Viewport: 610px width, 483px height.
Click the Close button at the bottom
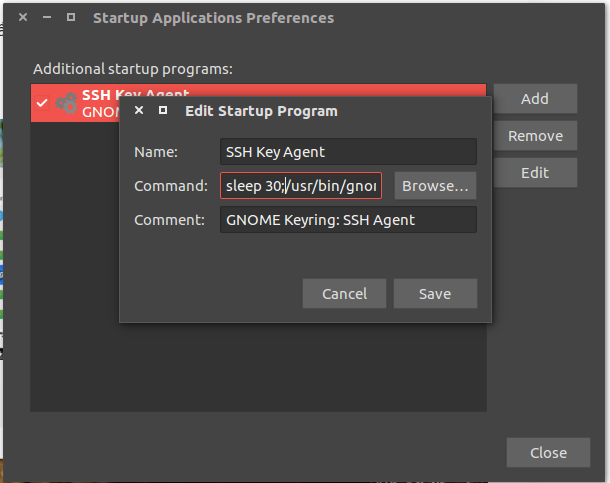548,452
